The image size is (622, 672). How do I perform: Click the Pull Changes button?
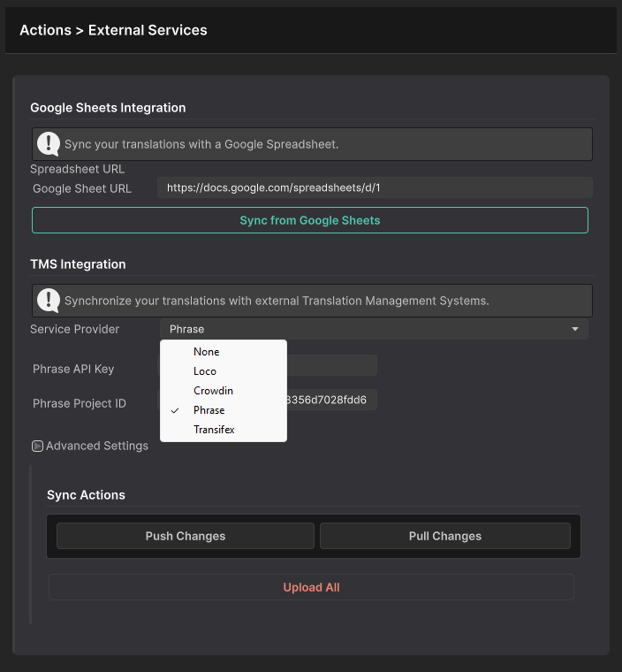coord(444,536)
